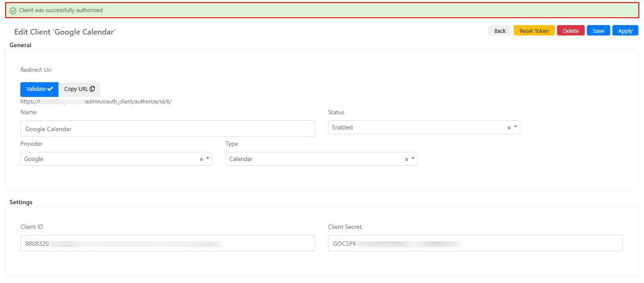Click the Name input field

point(167,129)
